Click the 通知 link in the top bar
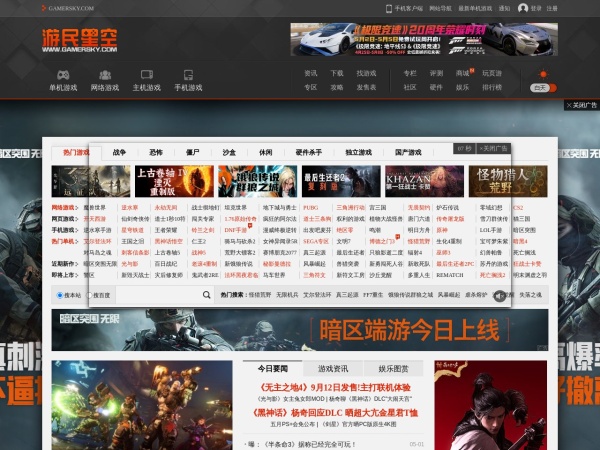The image size is (600, 450). [x=504, y=8]
